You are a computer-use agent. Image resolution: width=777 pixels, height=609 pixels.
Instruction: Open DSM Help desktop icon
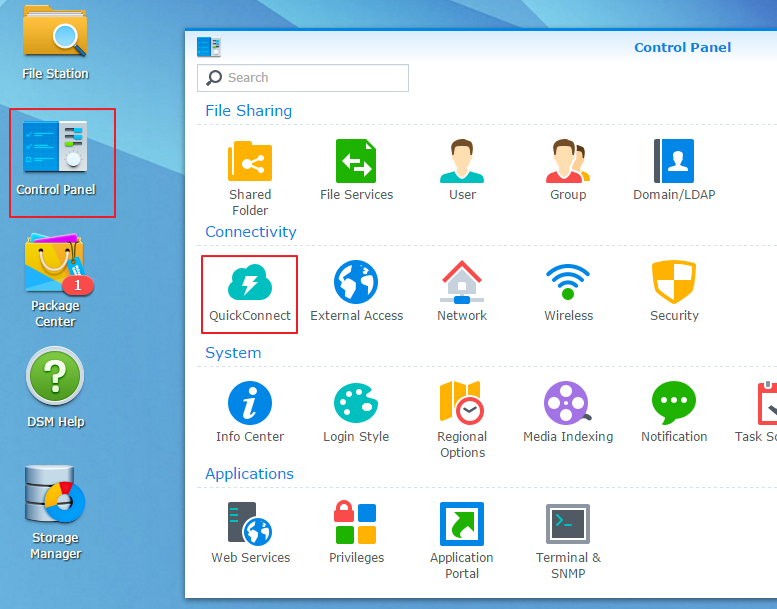55,388
